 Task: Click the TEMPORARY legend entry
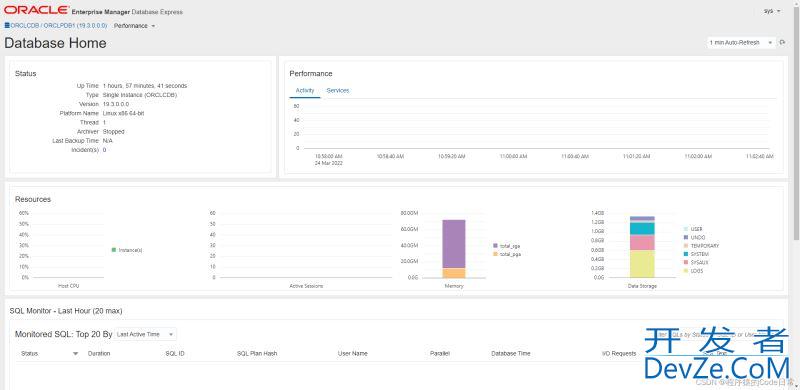point(701,246)
